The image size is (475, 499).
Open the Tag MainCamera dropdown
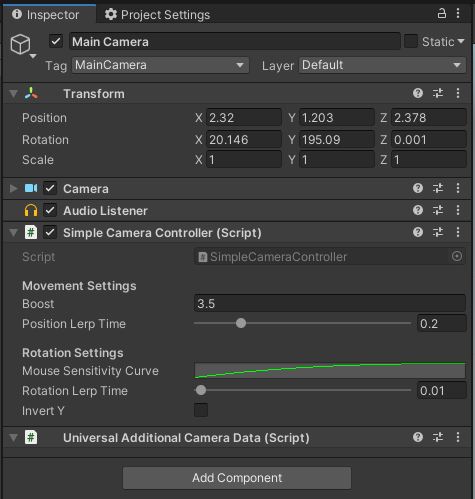pos(160,65)
